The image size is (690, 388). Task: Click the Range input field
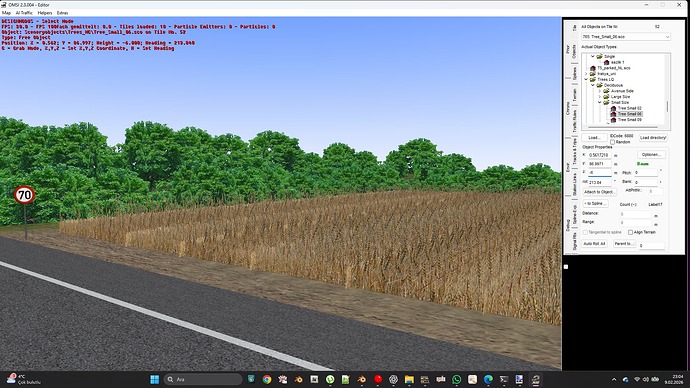click(635, 223)
